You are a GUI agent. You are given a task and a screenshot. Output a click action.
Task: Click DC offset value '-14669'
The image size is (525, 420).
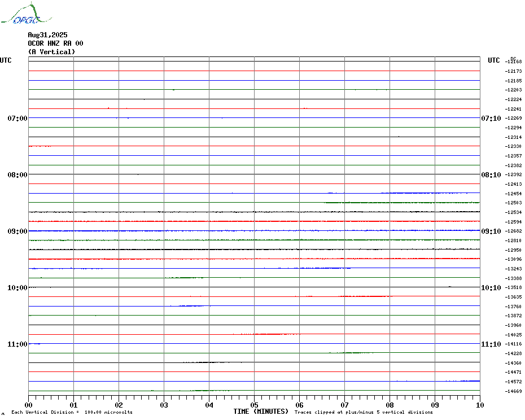pyautogui.click(x=513, y=391)
